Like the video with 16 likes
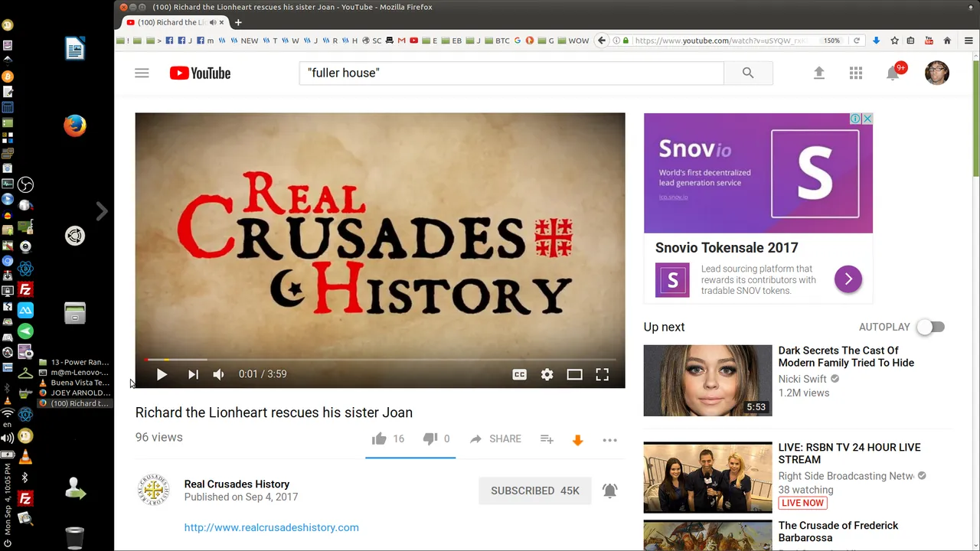Image resolution: width=980 pixels, height=551 pixels. coord(388,439)
